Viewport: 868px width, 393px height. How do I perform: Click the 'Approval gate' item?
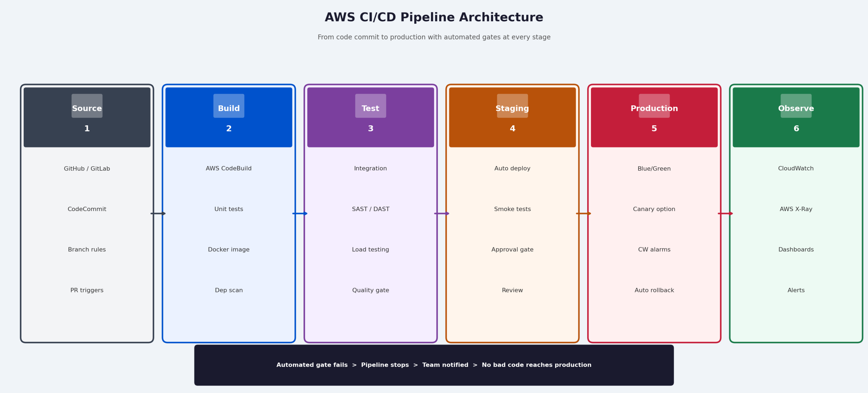(x=512, y=250)
